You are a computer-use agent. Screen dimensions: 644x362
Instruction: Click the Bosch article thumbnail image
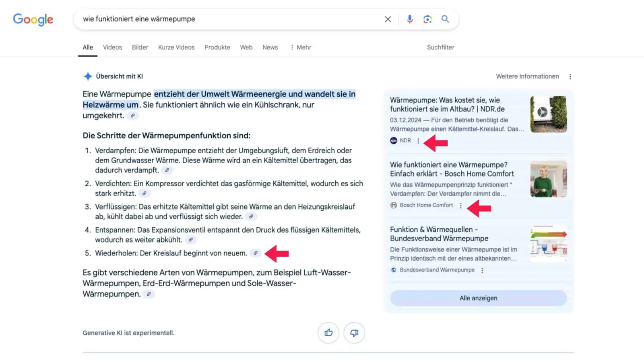(x=549, y=179)
